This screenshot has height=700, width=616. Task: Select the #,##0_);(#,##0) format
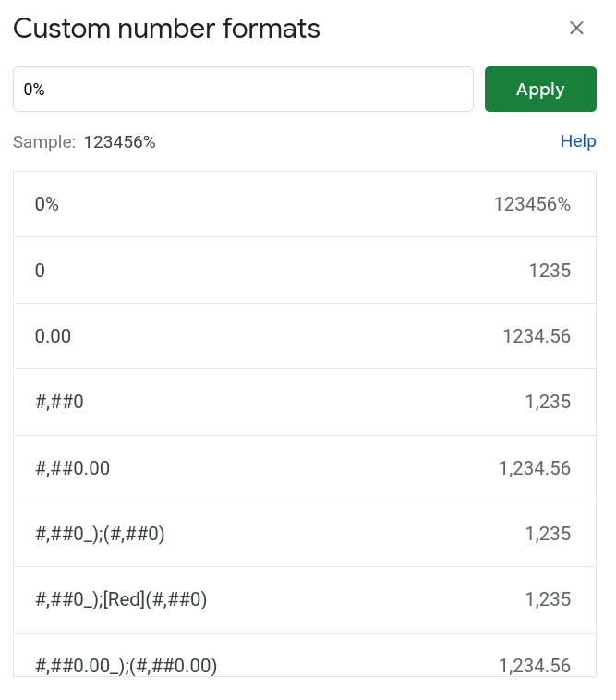click(x=100, y=534)
